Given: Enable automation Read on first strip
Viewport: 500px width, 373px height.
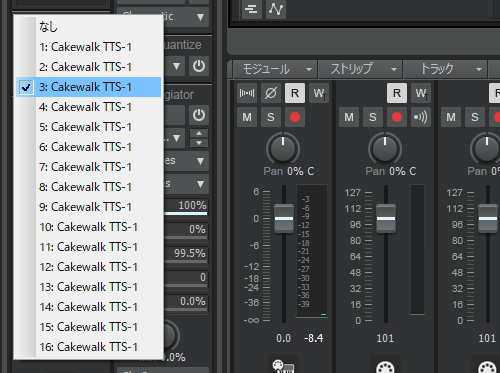Looking at the screenshot, I should pos(295,93).
